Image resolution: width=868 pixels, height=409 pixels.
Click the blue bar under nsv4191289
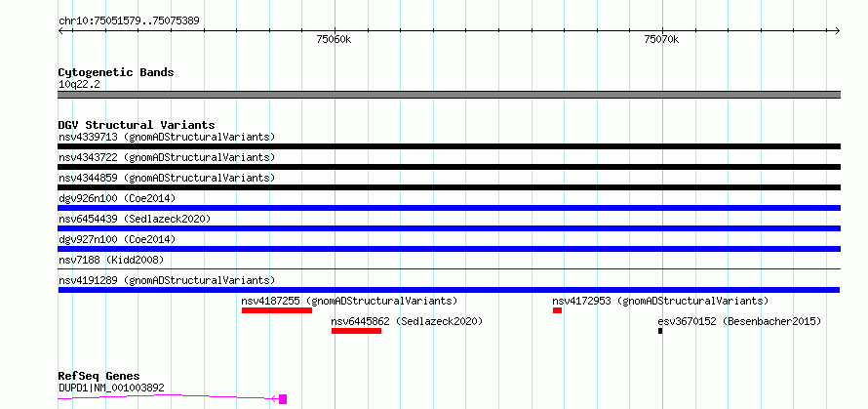[x=449, y=290]
